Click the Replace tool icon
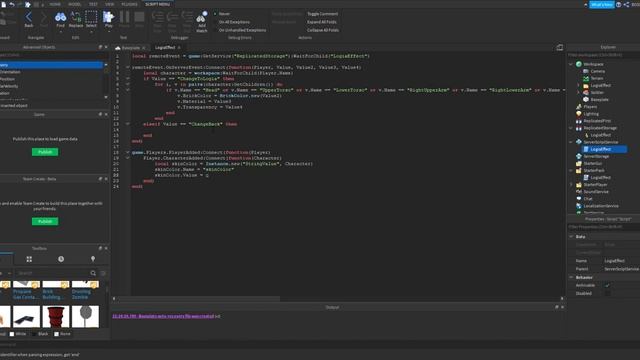640x360 pixels. (x=76, y=19)
